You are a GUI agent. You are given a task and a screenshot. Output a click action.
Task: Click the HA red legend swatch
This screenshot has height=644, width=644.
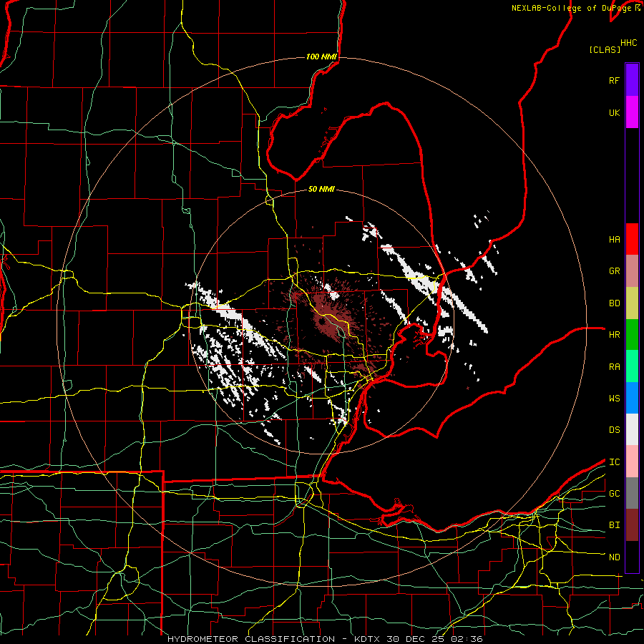632,239
